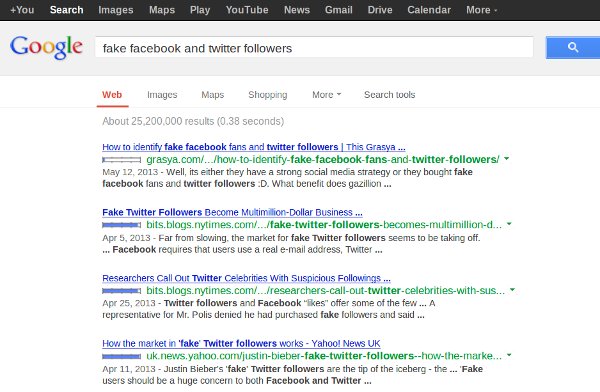Click the rank bar beside the fake-twitter-followers-becomes nytimes URL
Viewport: 600px width, 392px height.
[x=122, y=225]
